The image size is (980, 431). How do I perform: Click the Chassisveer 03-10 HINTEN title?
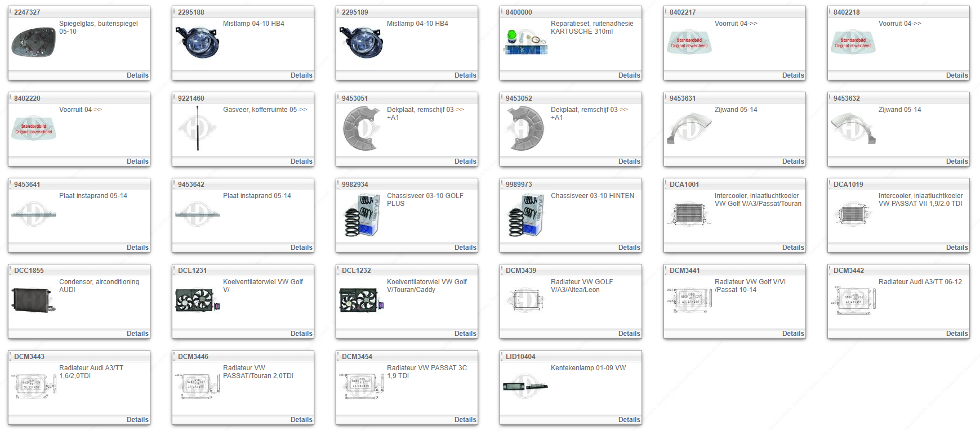592,196
